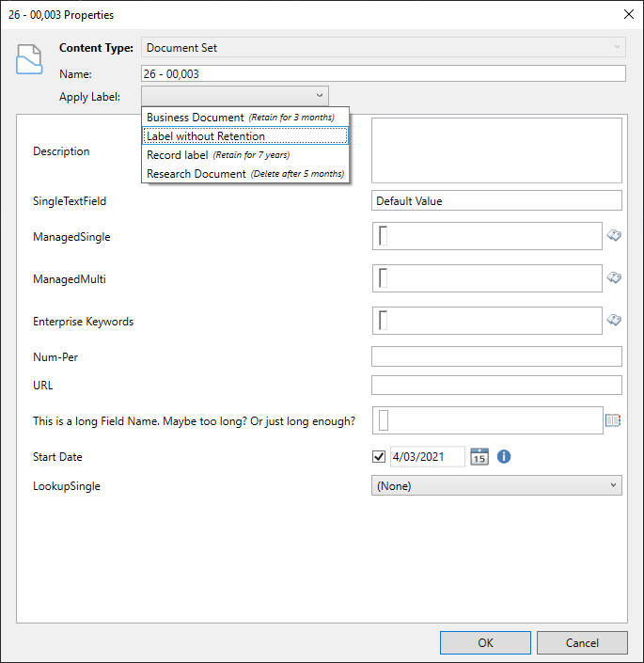This screenshot has height=663, width=644.
Task: Choose Record label retain 7 years
Action: click(245, 155)
